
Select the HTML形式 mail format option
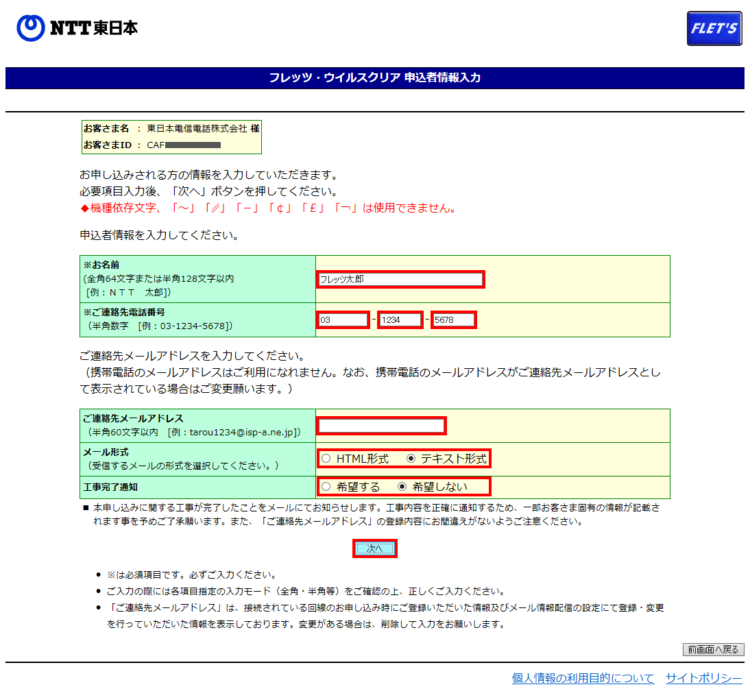pos(326,459)
